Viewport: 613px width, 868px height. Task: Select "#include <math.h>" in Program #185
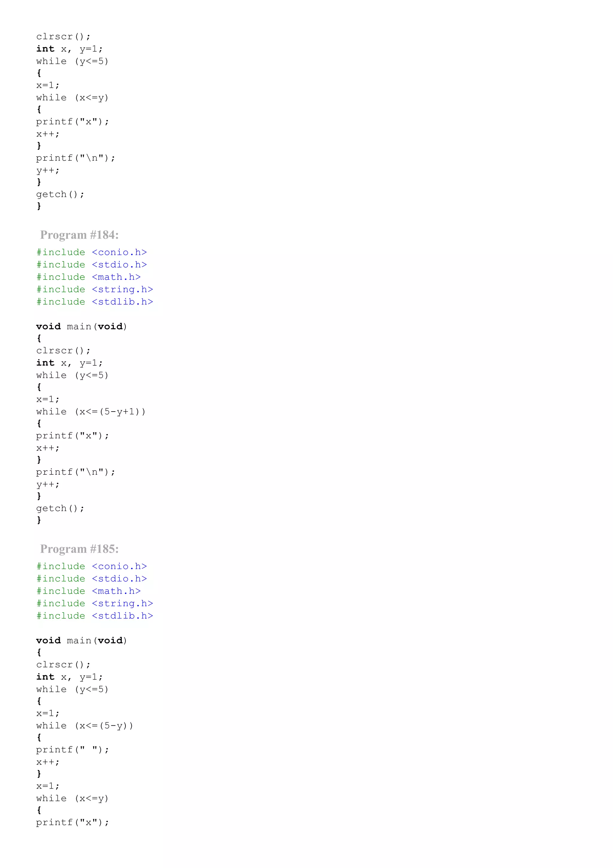88,591
